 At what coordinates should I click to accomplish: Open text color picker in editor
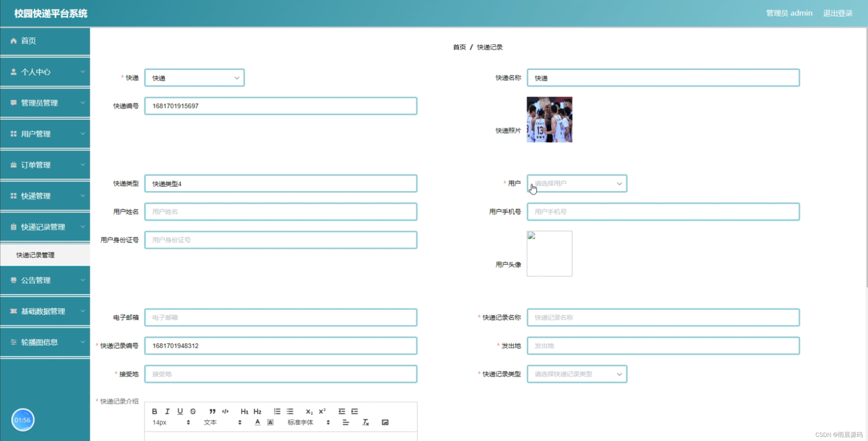257,422
